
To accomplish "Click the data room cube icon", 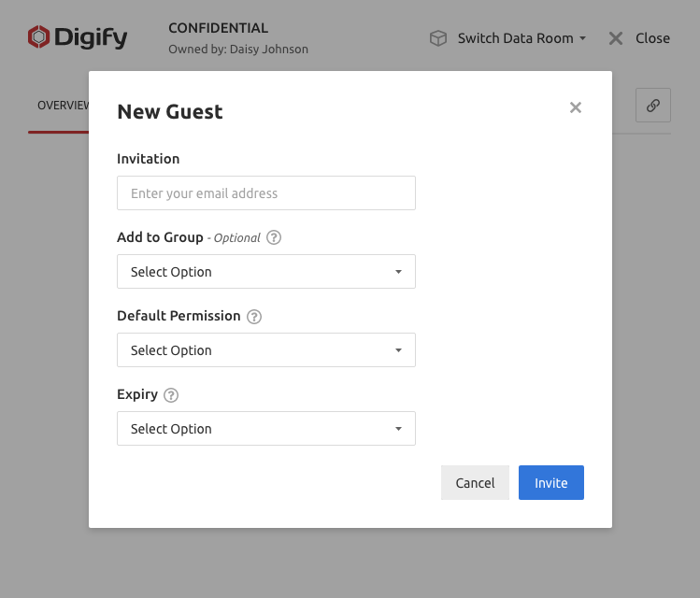I will [437, 38].
